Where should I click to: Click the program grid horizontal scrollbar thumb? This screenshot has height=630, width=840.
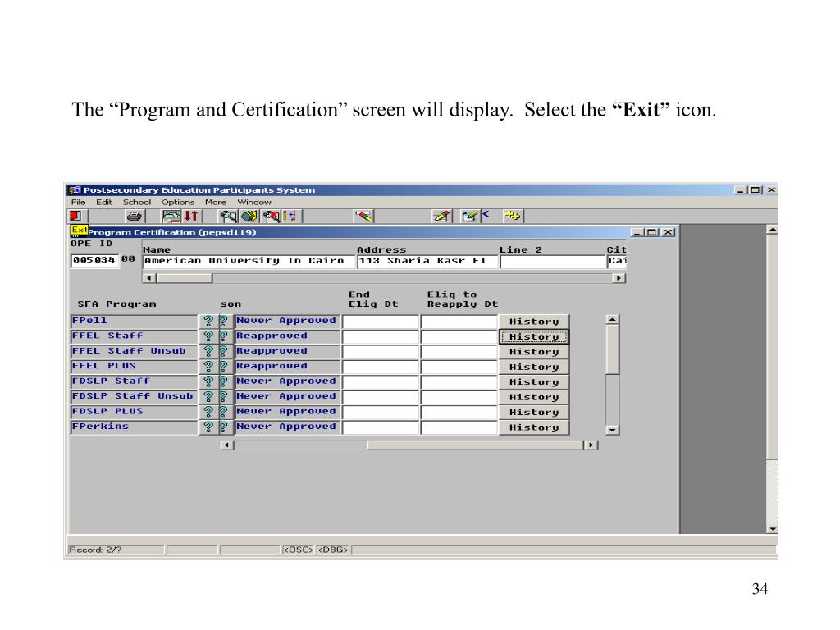pyautogui.click(x=475, y=445)
